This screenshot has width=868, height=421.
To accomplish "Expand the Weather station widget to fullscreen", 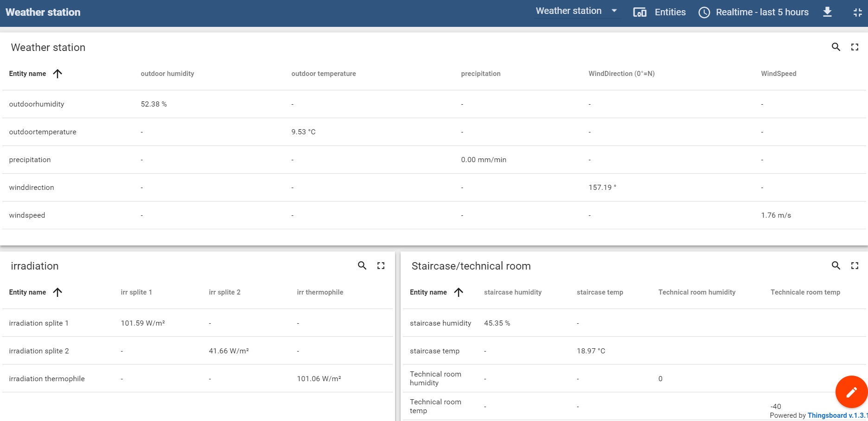I will (855, 47).
